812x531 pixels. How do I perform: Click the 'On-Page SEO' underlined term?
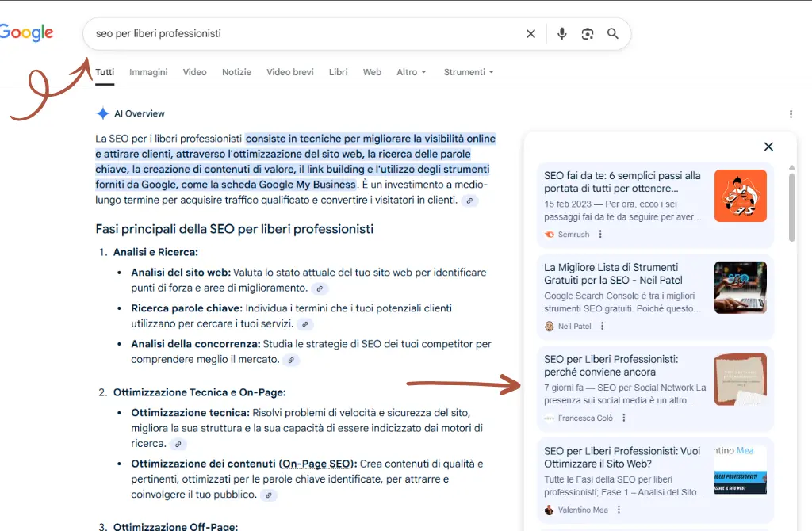click(317, 464)
